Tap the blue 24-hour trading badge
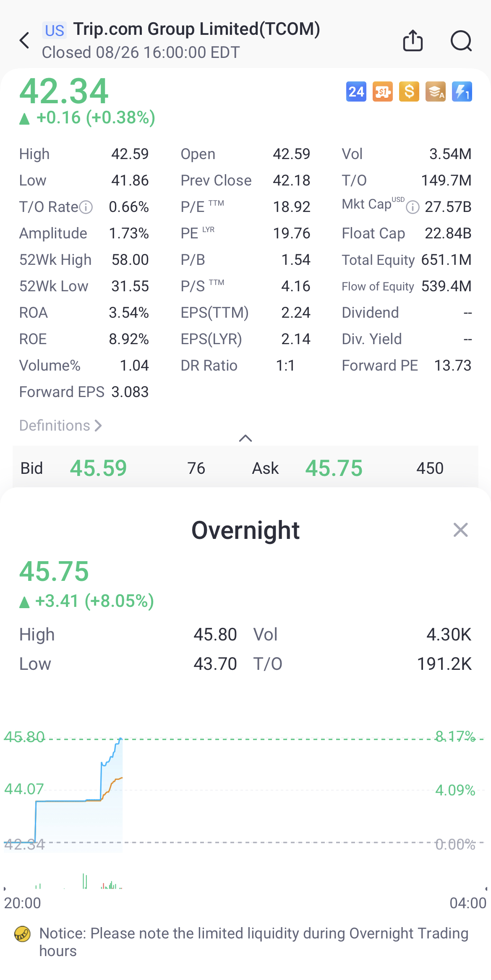Image resolution: width=491 pixels, height=980 pixels. pos(356,91)
